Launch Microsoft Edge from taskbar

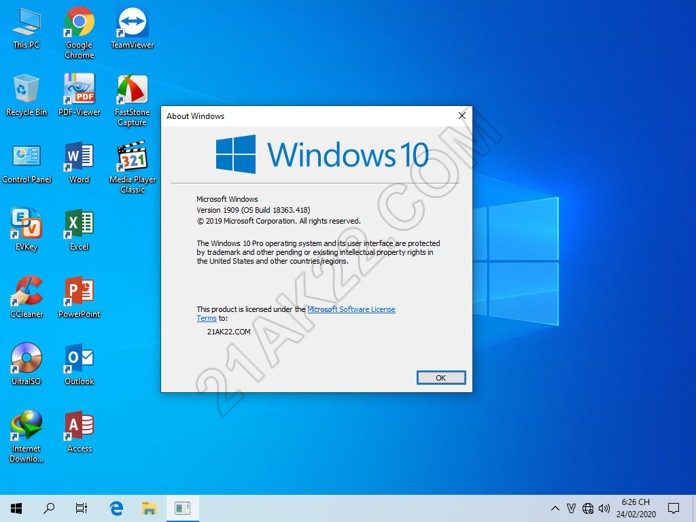116,508
